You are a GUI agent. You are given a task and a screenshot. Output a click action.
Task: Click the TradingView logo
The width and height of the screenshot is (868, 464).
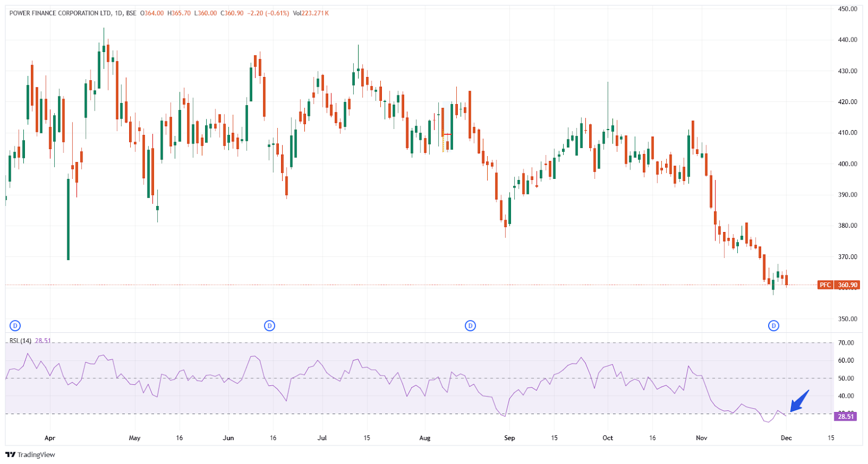click(x=30, y=455)
